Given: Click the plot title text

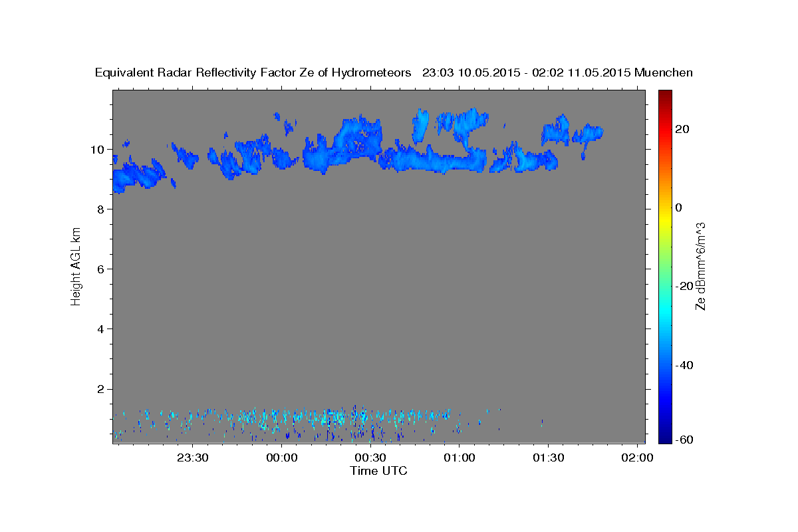Looking at the screenshot, I should pyautogui.click(x=394, y=73).
